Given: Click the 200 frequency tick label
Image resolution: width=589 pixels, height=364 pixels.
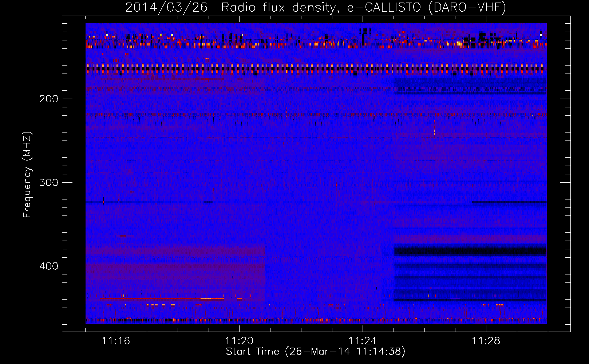Looking at the screenshot, I should 49,99.
